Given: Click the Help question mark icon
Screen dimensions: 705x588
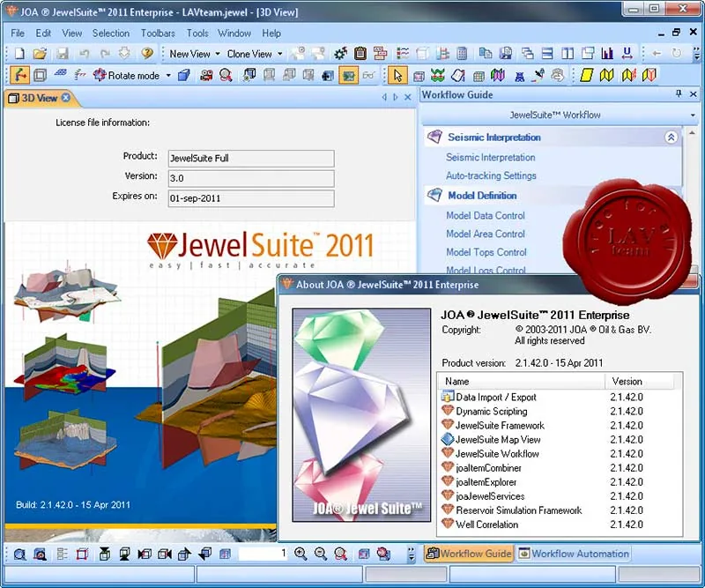Looking at the screenshot, I should coord(147,54).
